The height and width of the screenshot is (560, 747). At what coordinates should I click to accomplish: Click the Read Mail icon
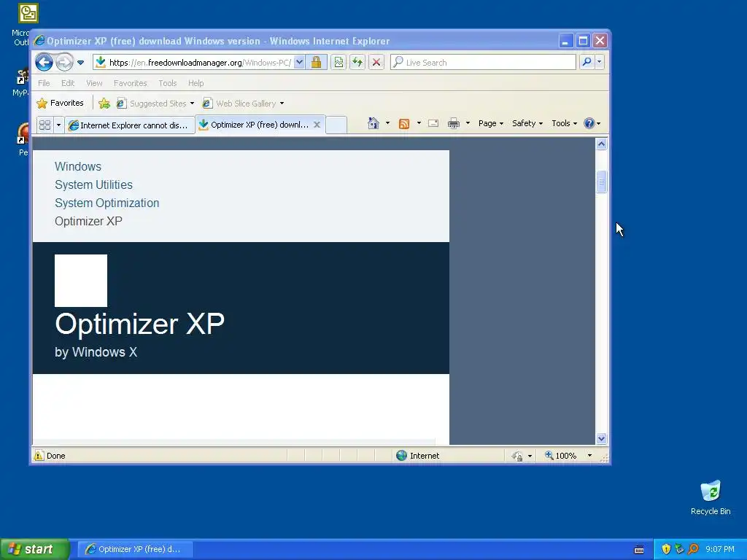(433, 123)
